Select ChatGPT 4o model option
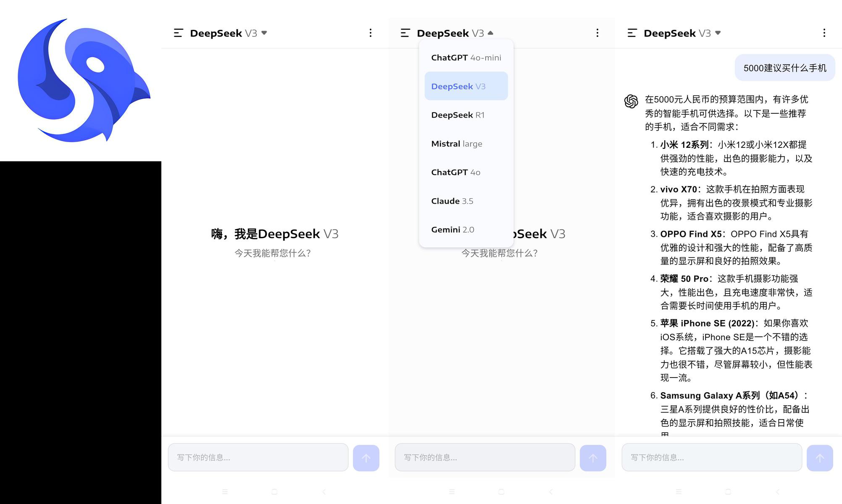842x504 pixels. pyautogui.click(x=466, y=172)
